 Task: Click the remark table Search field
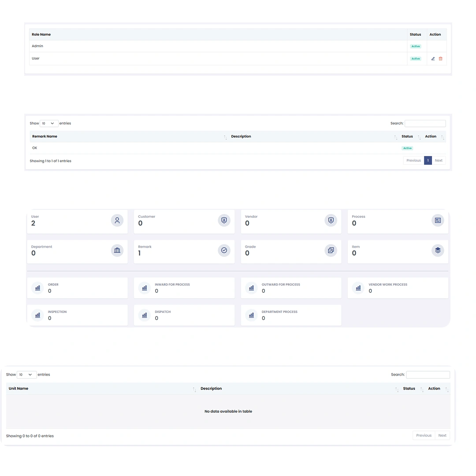coord(425,123)
